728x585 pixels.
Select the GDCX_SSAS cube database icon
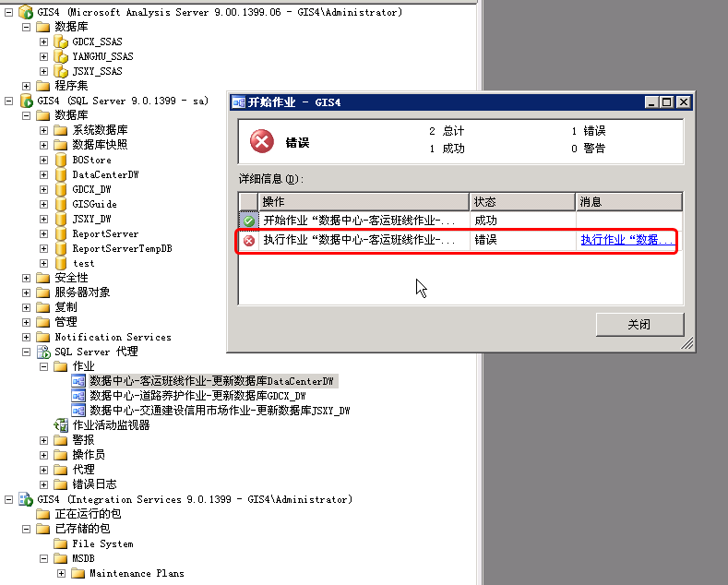pos(61,42)
